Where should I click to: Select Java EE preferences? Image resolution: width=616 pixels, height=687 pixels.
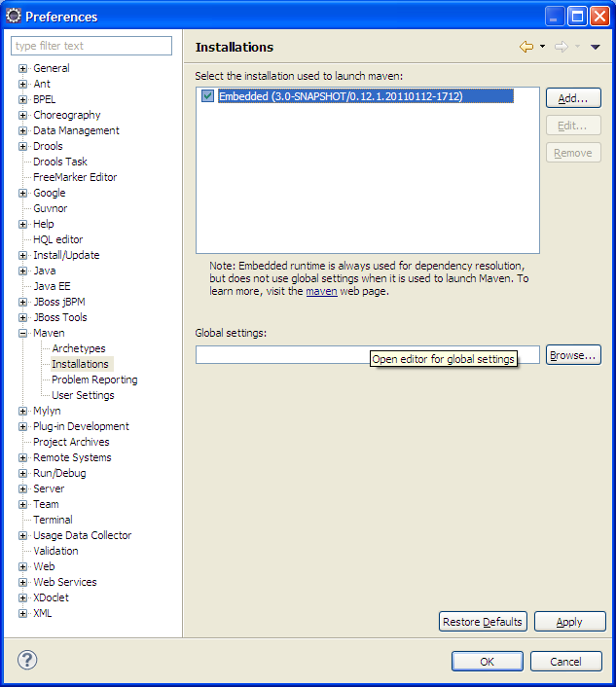[52, 286]
